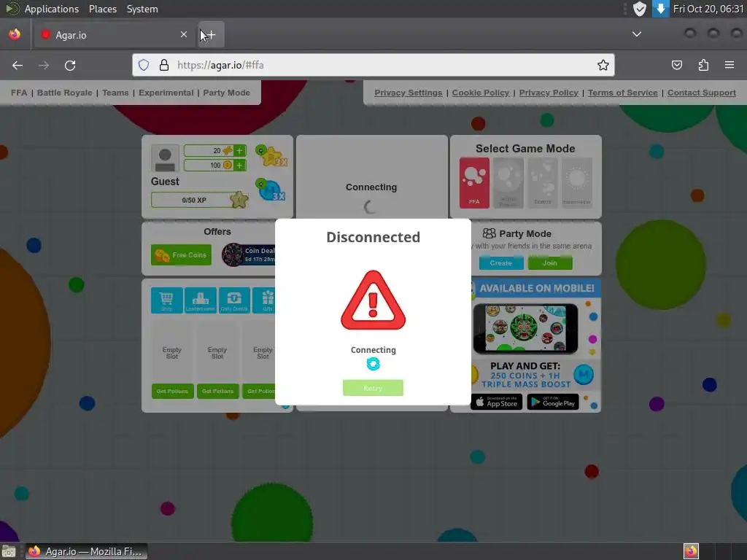Select the Experimental game mode card
Viewport: 747px width, 560px height.
point(577,183)
